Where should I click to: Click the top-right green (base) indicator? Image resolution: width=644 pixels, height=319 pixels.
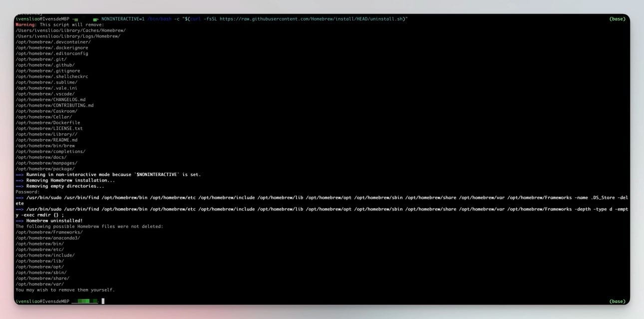click(618, 19)
